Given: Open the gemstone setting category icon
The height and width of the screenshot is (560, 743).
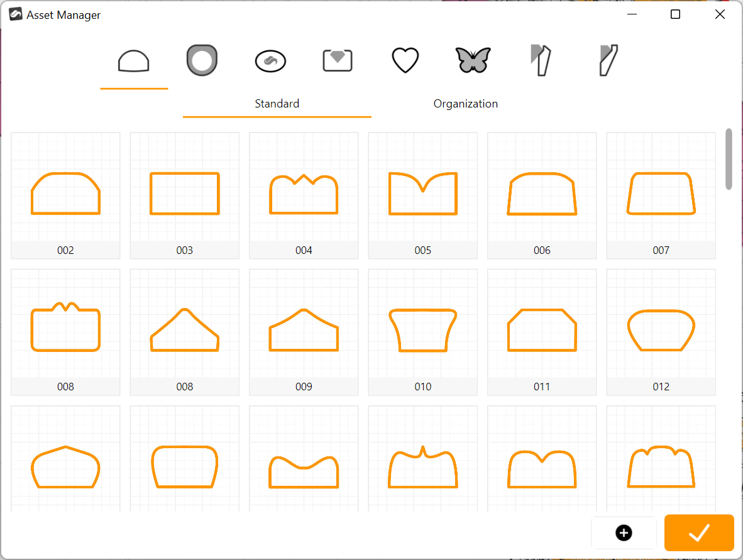Looking at the screenshot, I should click(x=338, y=61).
